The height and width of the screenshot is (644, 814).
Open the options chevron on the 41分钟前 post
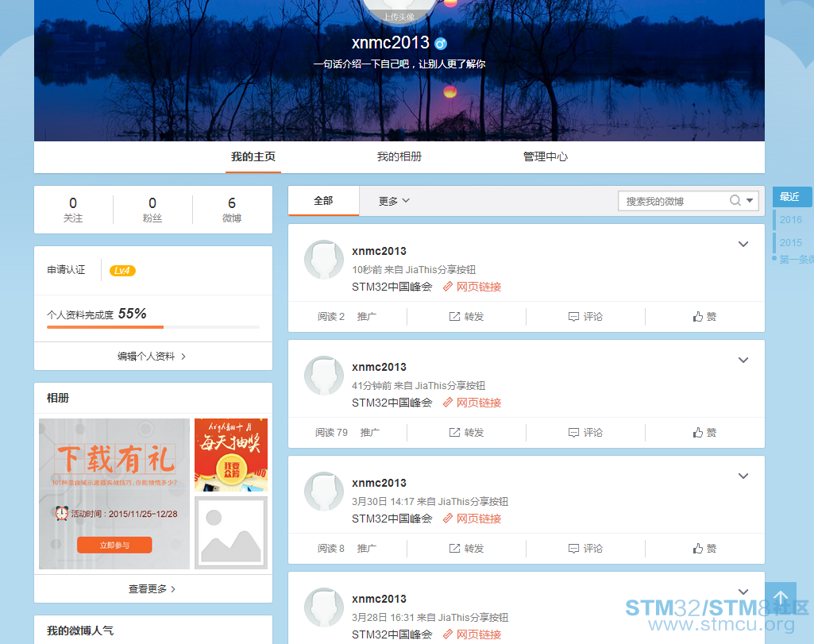point(743,361)
